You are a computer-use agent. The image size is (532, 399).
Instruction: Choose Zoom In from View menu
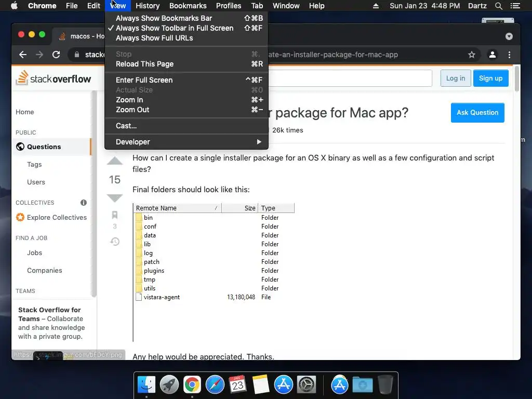point(187,100)
